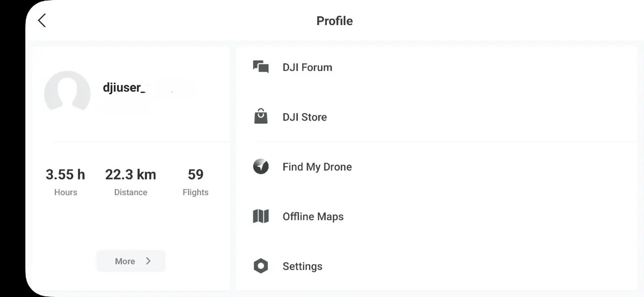
Task: View the 22.3 km distance stat
Action: (130, 175)
